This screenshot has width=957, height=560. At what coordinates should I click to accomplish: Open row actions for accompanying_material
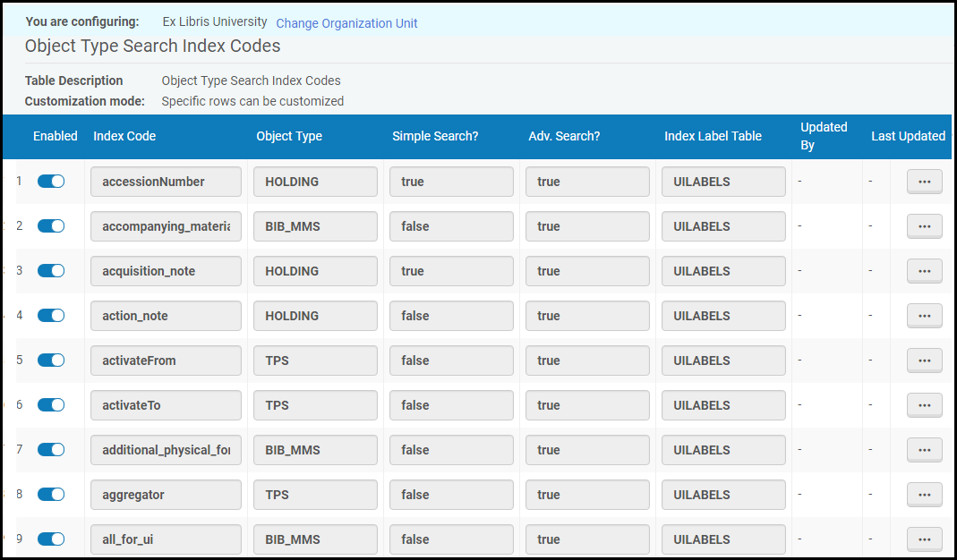[x=924, y=226]
